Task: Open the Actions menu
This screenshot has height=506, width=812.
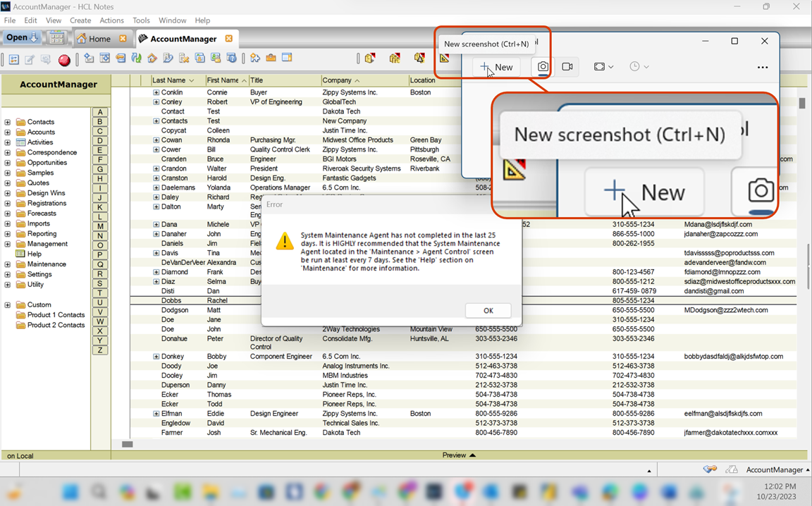Action: (x=112, y=20)
